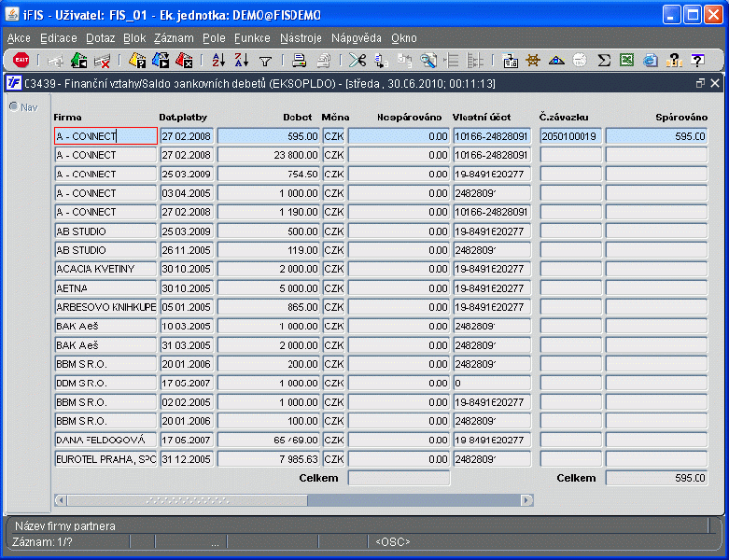Click the horizontal scrollbar left arrow
The image size is (729, 560).
click(x=61, y=500)
